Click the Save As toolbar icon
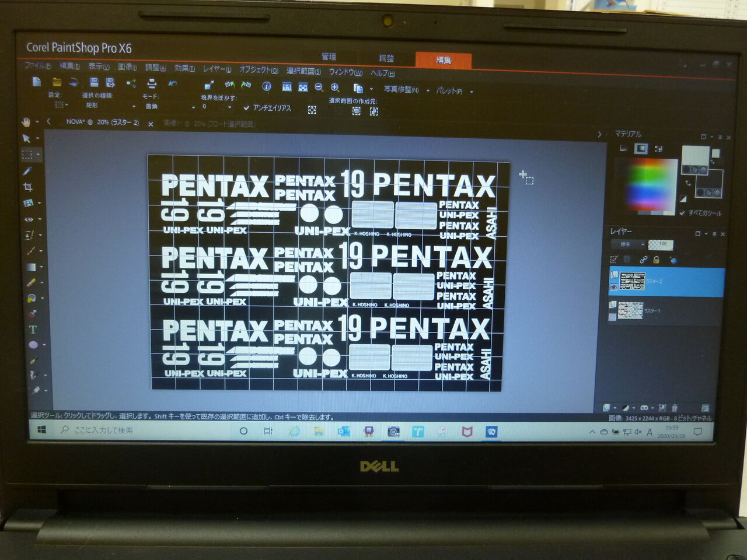 pos(110,83)
